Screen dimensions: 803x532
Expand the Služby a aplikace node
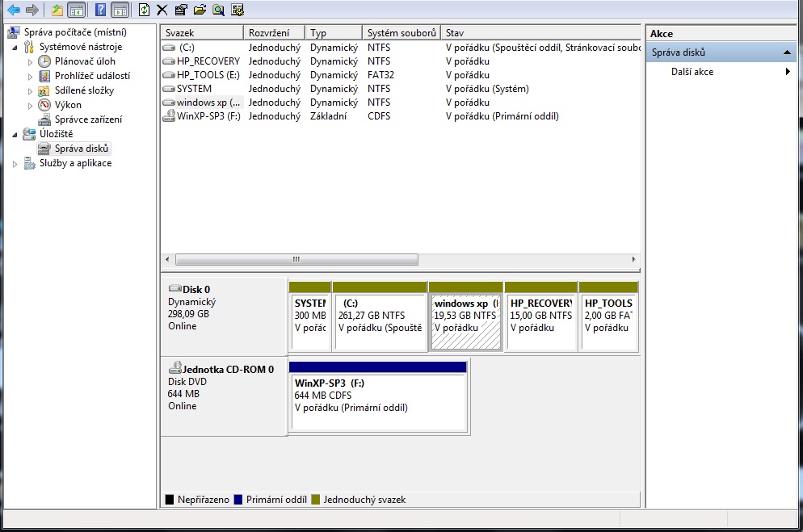[15, 164]
